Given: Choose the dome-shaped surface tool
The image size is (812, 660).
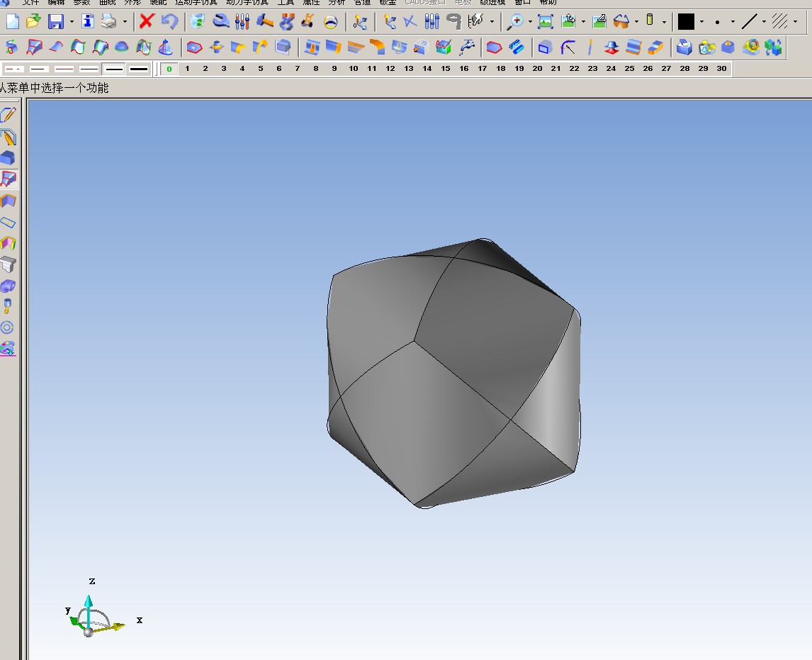Looking at the screenshot, I should click(121, 47).
